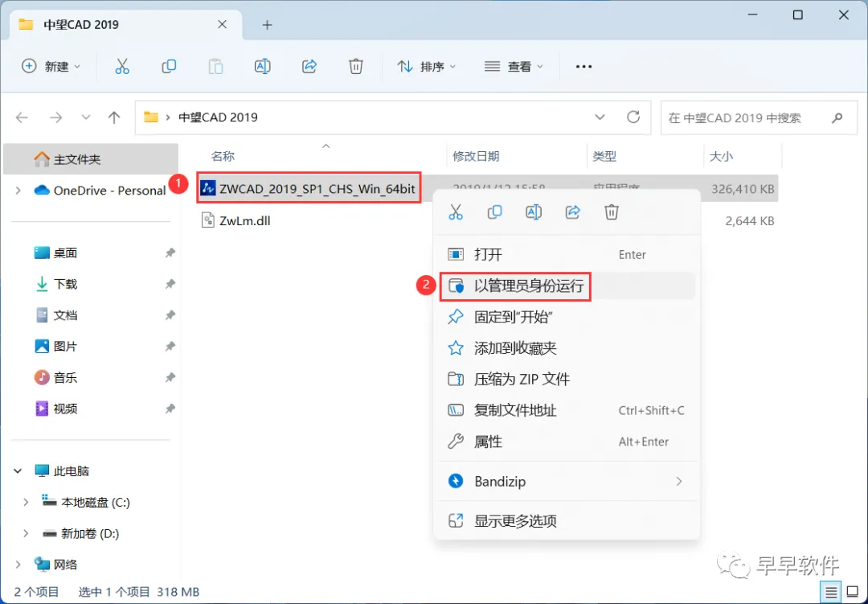This screenshot has height=604, width=868.
Task: Open recent locations dropdown arrow
Action: [x=86, y=117]
